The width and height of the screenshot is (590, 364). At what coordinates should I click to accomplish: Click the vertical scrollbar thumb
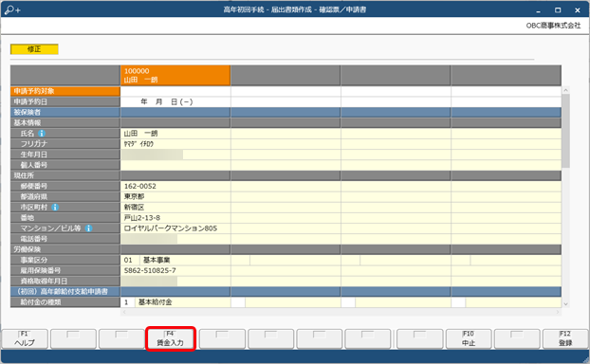point(565,131)
